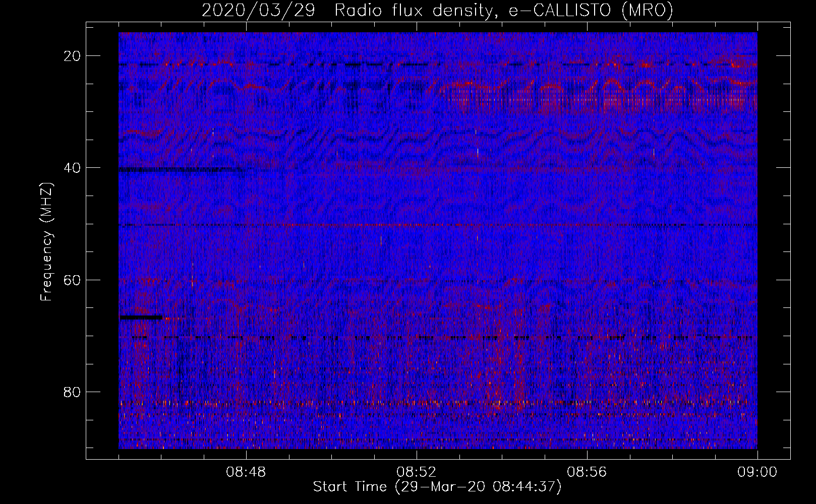Image resolution: width=816 pixels, height=504 pixels.
Task: Click the '20' frequency tick label
Action: (72, 56)
